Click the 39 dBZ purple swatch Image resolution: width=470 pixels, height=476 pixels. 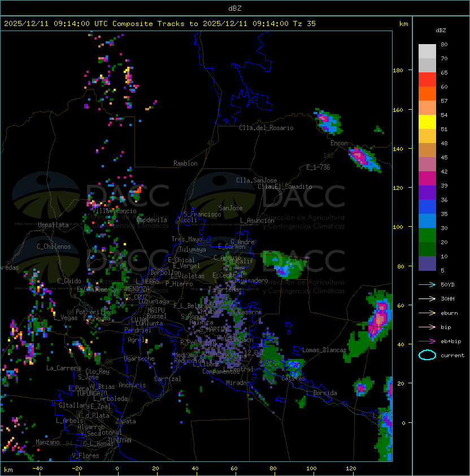427,192
